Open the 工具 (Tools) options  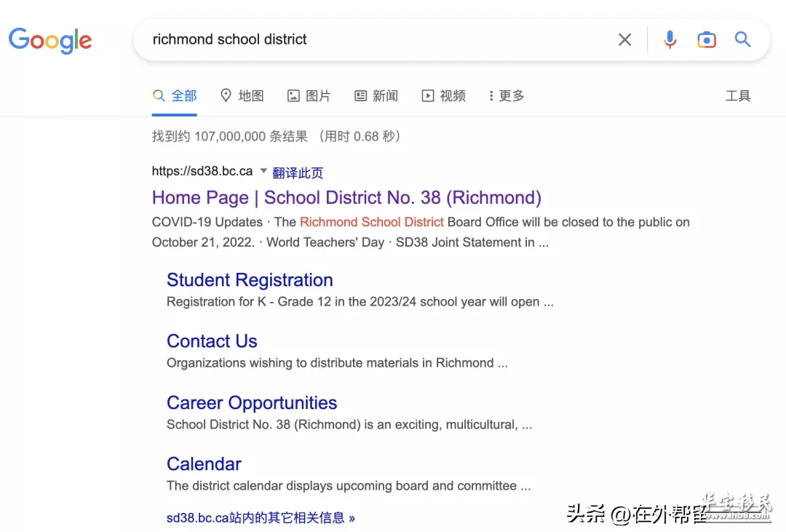[x=738, y=95]
